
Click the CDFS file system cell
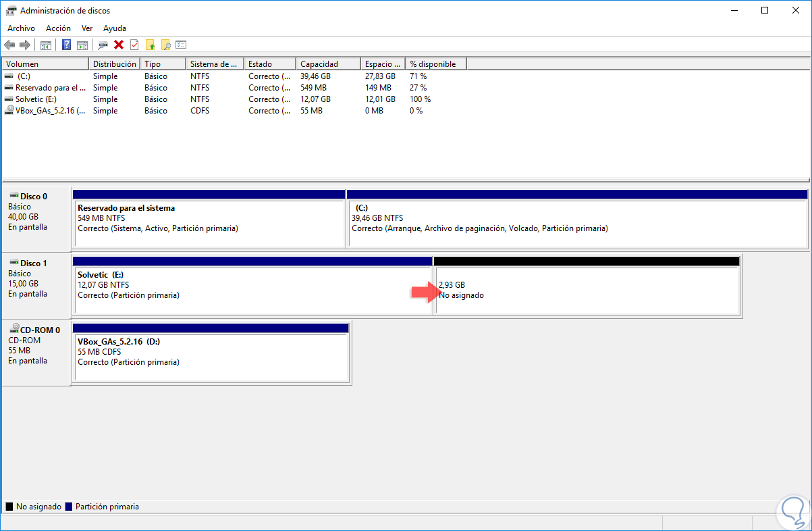click(200, 111)
